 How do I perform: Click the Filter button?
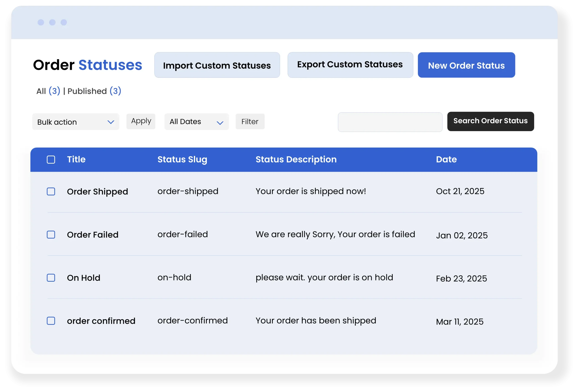(x=250, y=122)
